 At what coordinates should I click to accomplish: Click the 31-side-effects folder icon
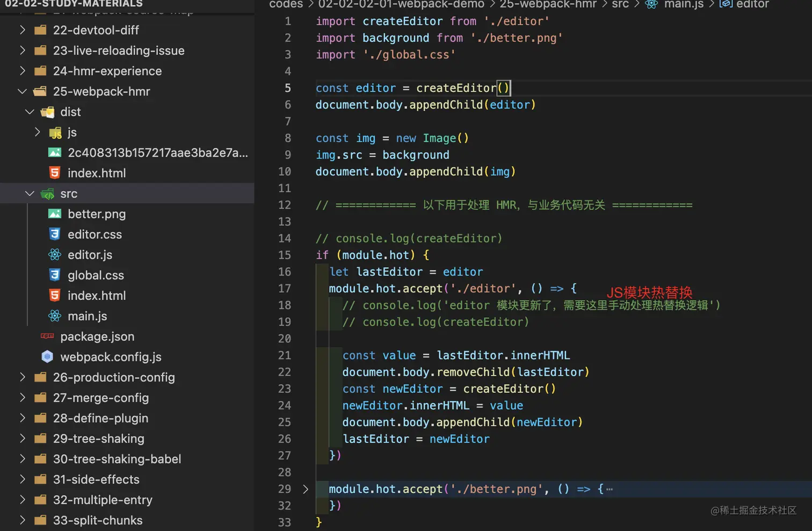coord(40,479)
